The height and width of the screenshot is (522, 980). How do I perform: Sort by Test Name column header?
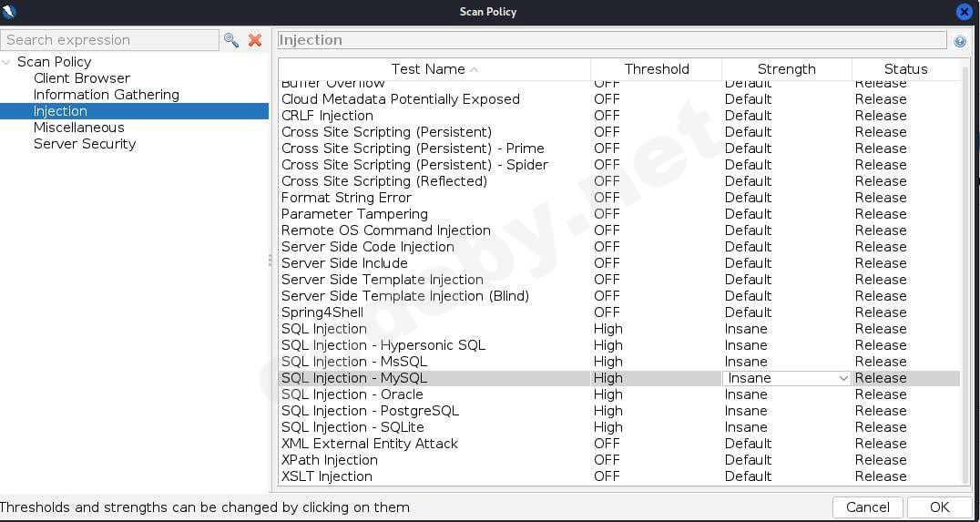pos(434,69)
